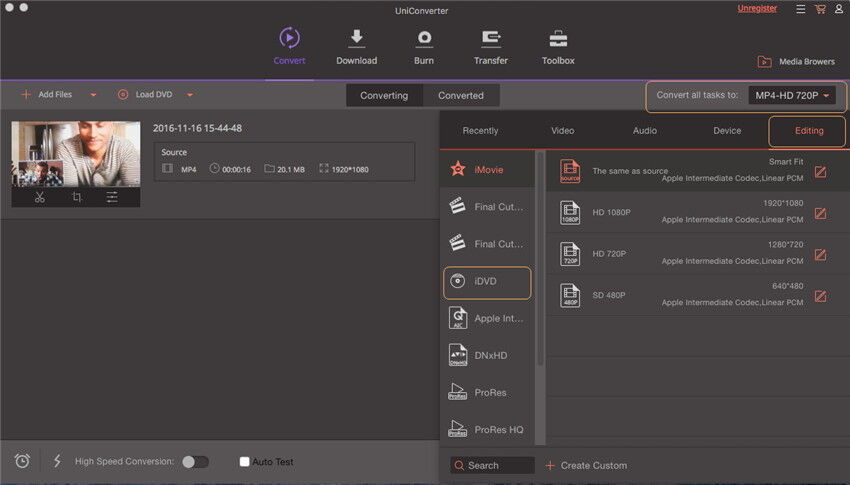Click the file name 2016-11-16 15-44-48
The width and height of the screenshot is (850, 485).
(197, 128)
